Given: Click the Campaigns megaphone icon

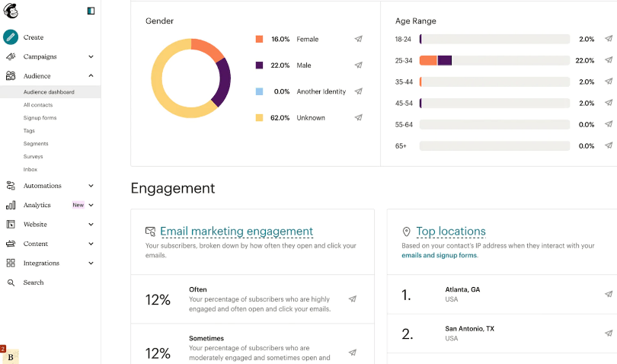Looking at the screenshot, I should point(11,56).
